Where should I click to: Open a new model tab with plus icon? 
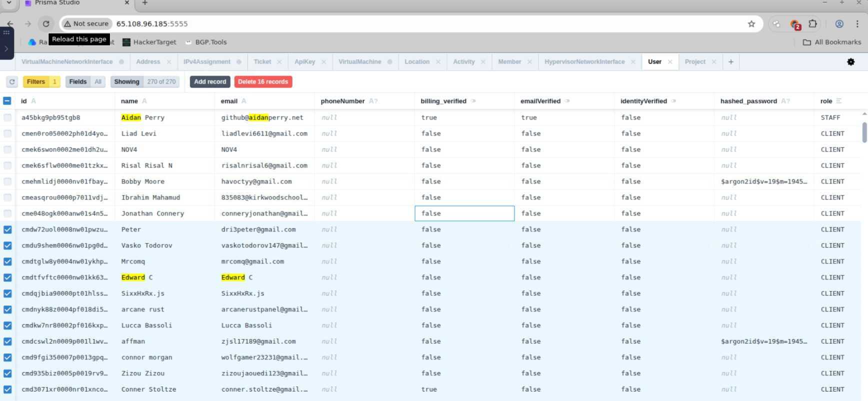click(730, 62)
